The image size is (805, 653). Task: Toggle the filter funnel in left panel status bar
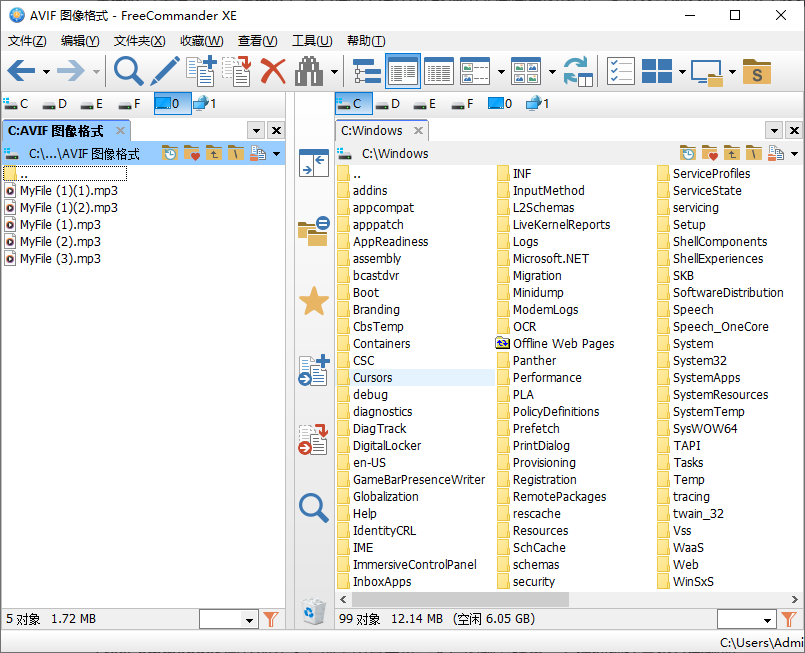[270, 620]
